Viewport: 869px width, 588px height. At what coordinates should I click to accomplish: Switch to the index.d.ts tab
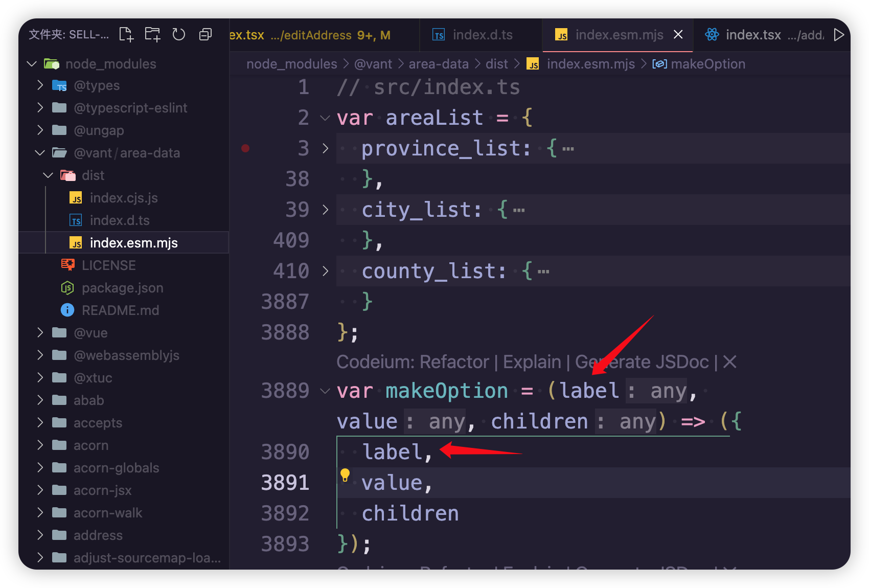481,35
